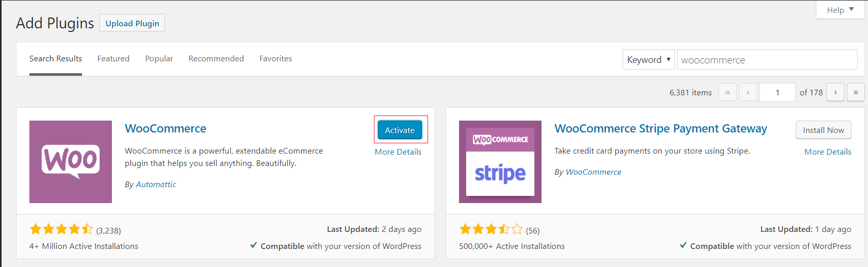868x267 pixels.
Task: Install the WooCommerce Stripe Payment Gateway plugin
Action: click(x=824, y=130)
